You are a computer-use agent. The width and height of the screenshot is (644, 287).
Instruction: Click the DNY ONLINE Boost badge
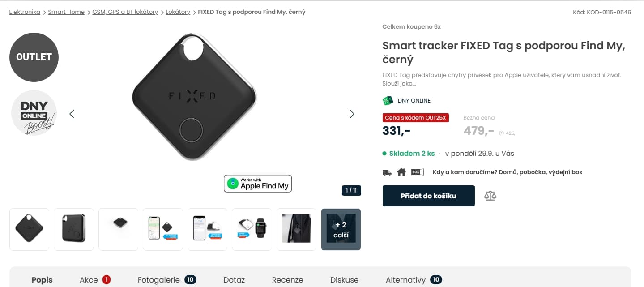point(34,113)
